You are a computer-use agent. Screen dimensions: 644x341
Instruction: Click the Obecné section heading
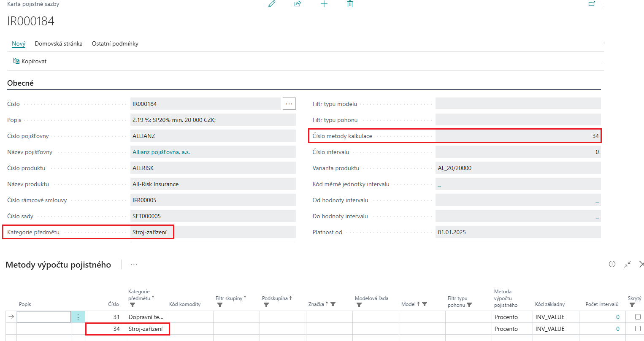[x=20, y=83]
